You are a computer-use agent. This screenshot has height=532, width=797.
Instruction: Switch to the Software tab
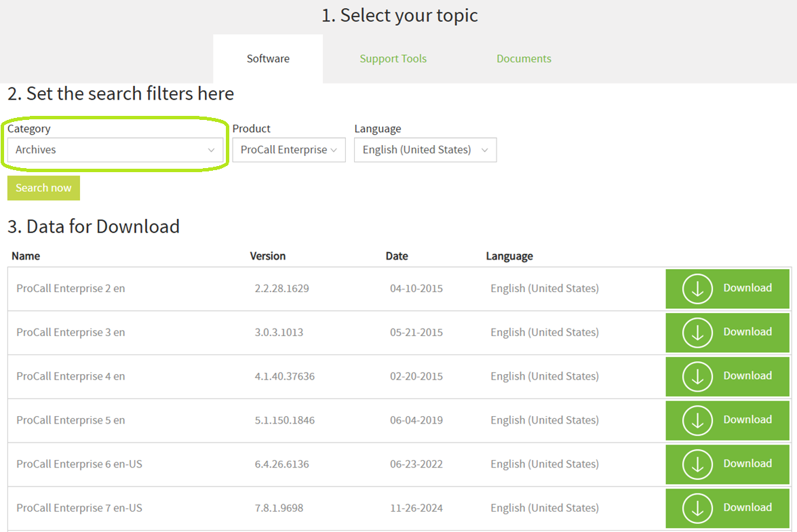268,58
